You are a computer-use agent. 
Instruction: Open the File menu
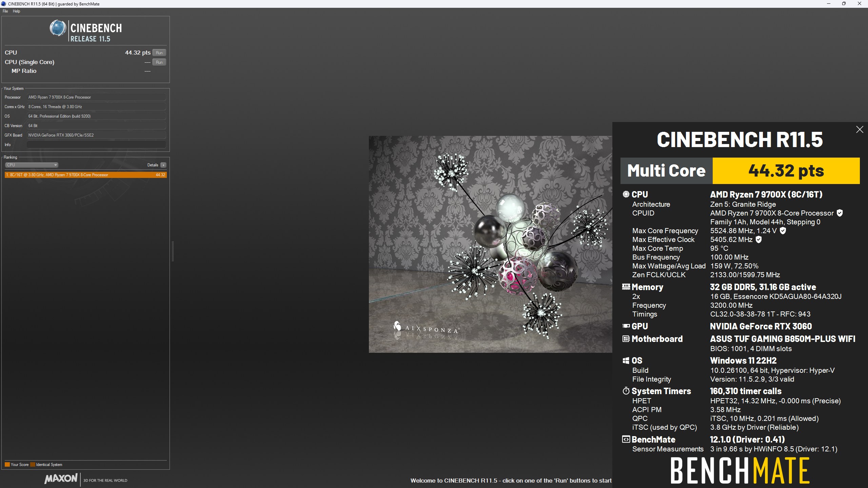point(5,11)
